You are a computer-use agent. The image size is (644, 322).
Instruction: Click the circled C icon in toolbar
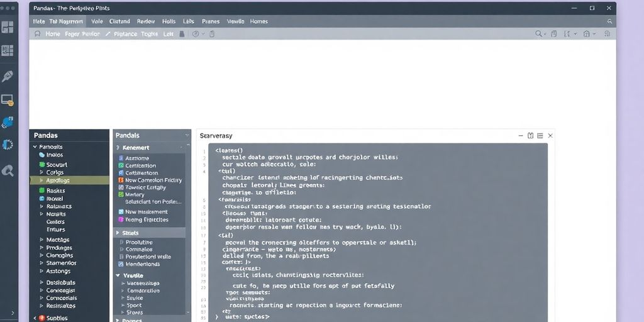(196, 34)
